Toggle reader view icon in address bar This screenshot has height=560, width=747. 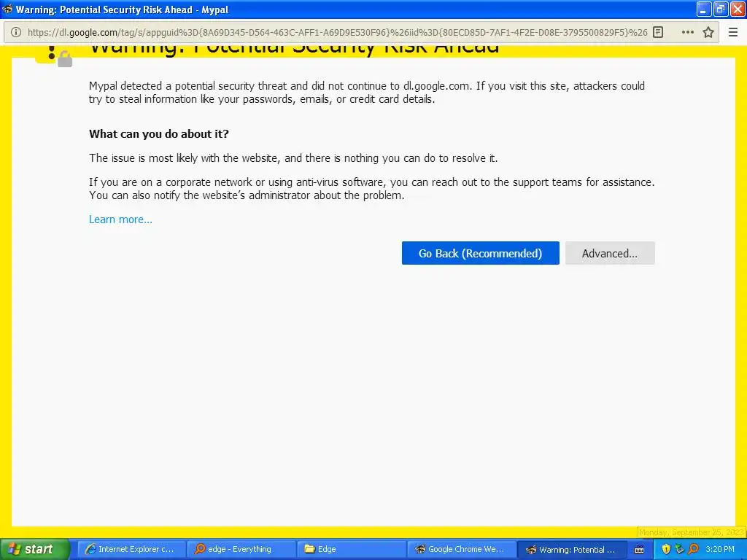[x=658, y=32]
